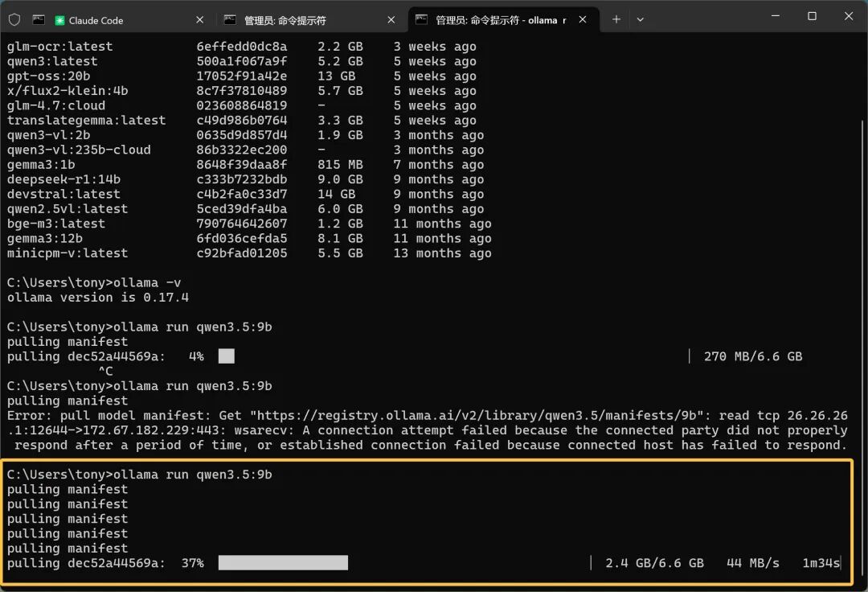868x592 pixels.
Task: Click the ^C interrupt marker
Action: point(106,371)
